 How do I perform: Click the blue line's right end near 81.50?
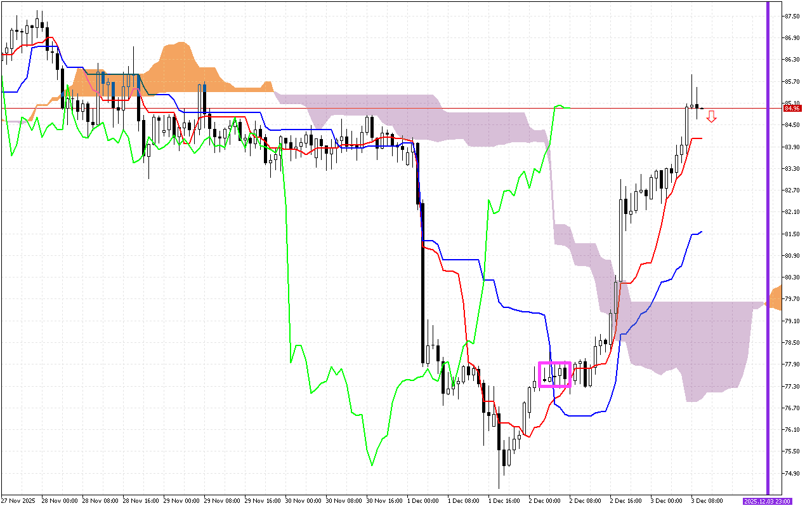pyautogui.click(x=700, y=232)
